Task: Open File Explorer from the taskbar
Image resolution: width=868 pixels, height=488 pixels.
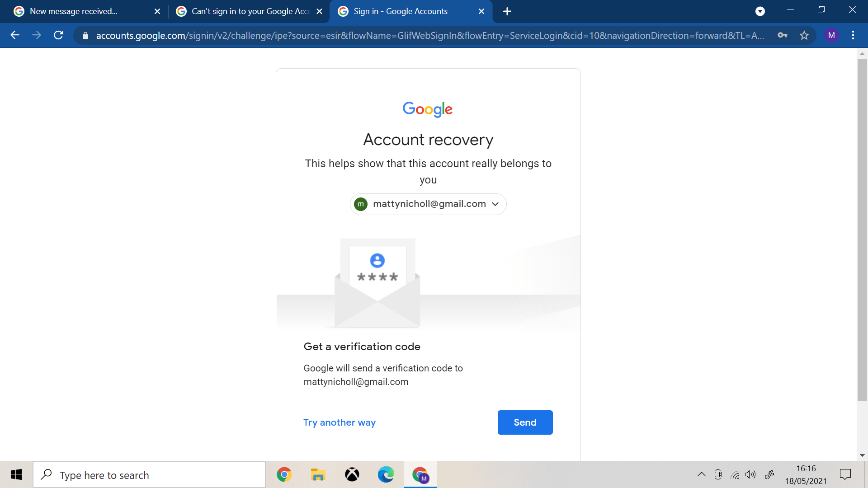Action: pyautogui.click(x=318, y=474)
